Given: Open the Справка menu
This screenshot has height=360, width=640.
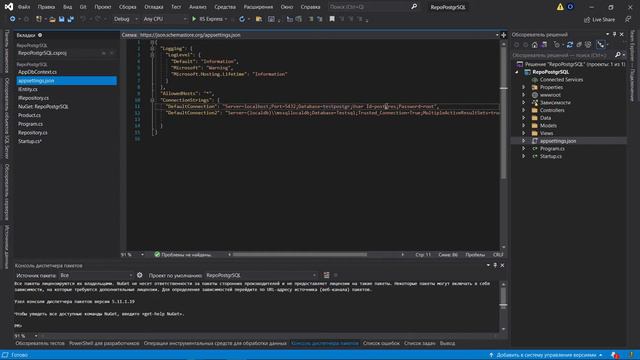Looking at the screenshot, I should [310, 7].
